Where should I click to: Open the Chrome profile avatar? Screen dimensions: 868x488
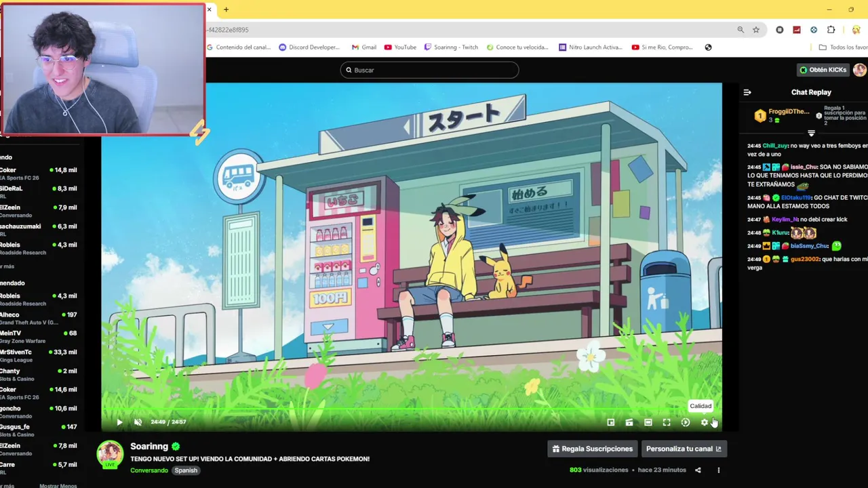(x=856, y=30)
